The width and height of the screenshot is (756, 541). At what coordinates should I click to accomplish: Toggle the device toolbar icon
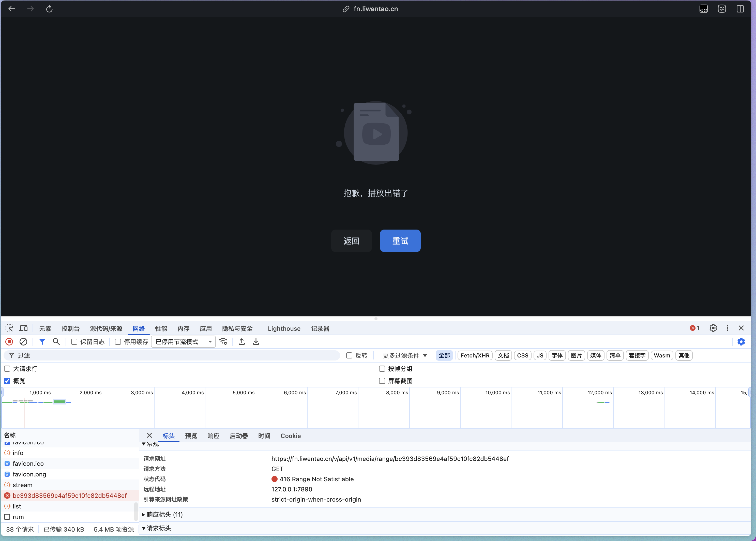[x=23, y=328]
